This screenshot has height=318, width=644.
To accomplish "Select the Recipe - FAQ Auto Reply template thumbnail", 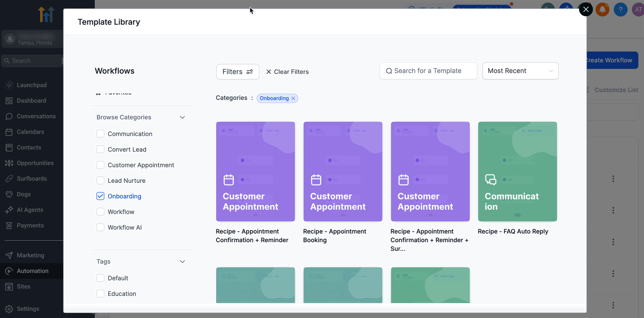I will pos(517,172).
